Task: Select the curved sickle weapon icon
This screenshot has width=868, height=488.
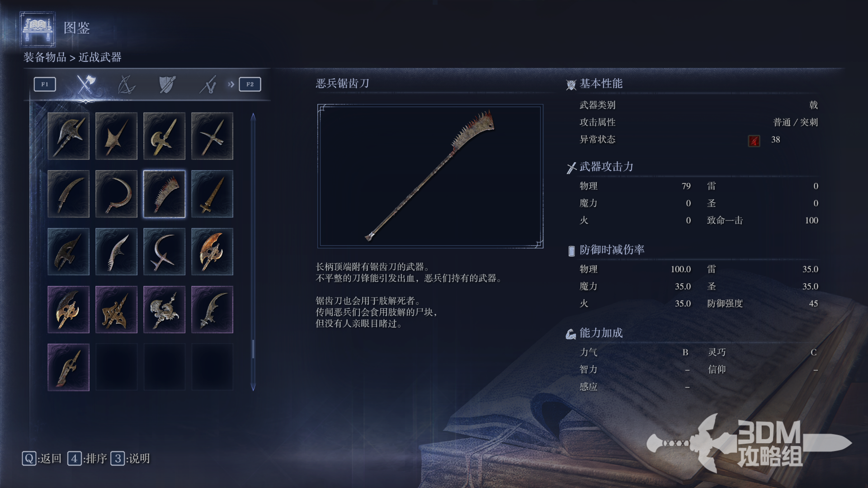Action: 116,194
